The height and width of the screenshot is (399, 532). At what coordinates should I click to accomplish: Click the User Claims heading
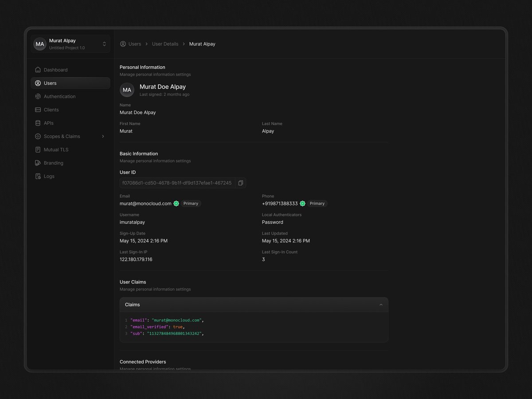coord(133,282)
